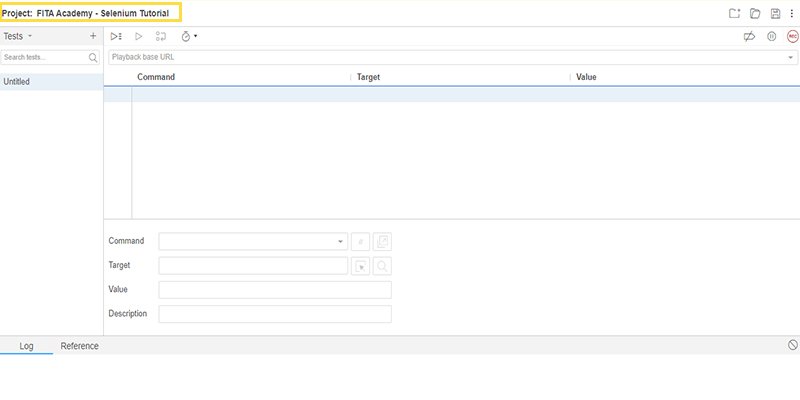Viewport: 800px width, 400px height.
Task: Select target in page icon
Action: point(360,266)
